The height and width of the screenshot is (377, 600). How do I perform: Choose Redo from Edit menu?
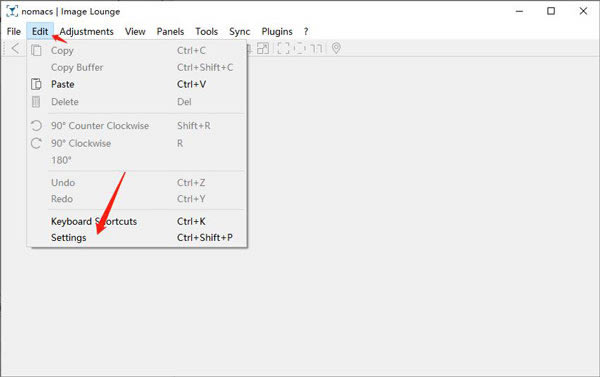(138, 199)
